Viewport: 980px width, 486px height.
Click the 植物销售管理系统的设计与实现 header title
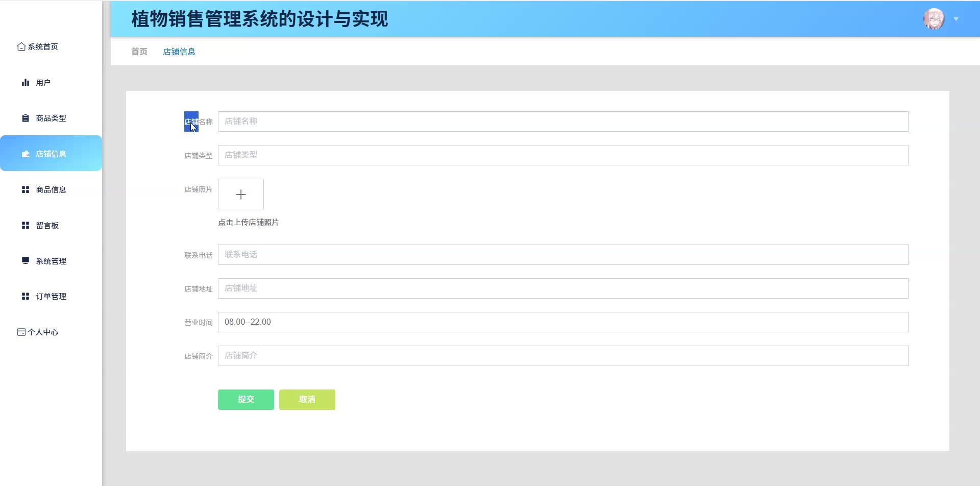[260, 19]
